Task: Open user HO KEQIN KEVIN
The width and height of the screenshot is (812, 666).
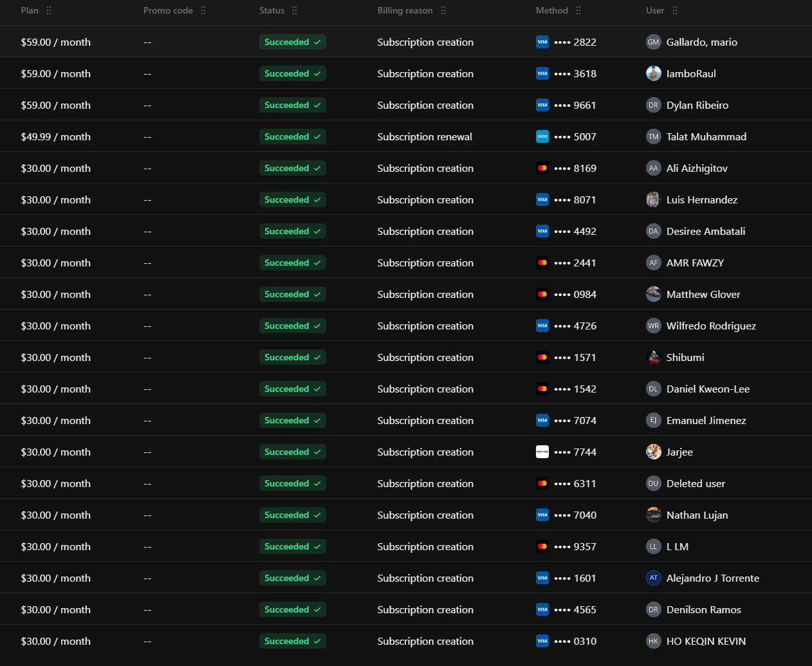Action: (x=706, y=641)
